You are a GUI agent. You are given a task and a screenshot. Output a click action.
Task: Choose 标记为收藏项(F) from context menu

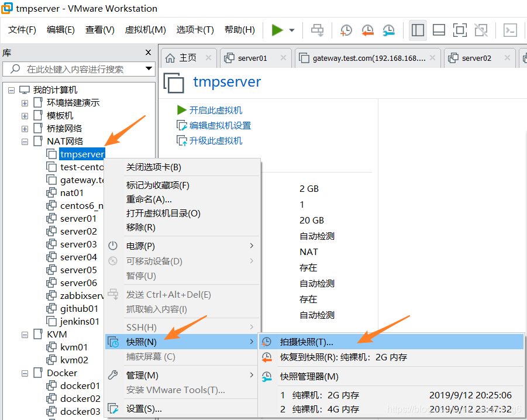tap(182, 185)
